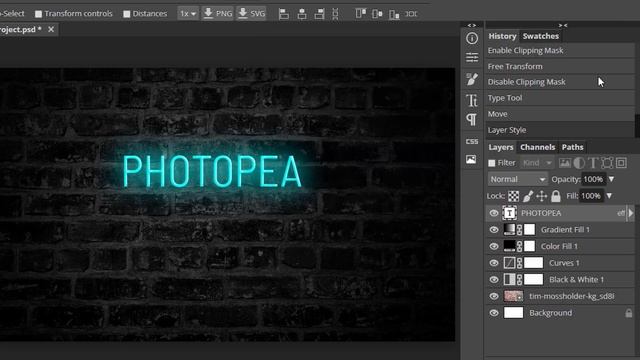Select the project.psd document tab
Screen dimensions: 640x360
[x=20, y=29]
